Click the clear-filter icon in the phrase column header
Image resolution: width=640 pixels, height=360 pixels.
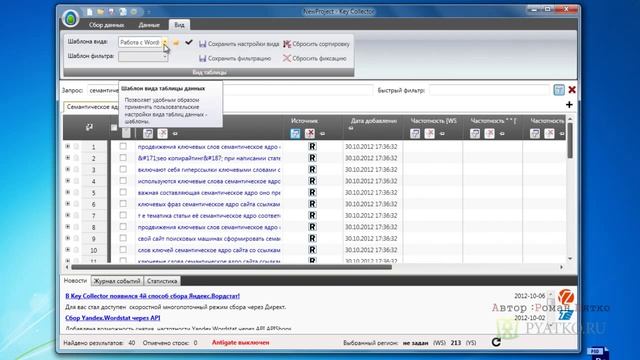(162, 133)
